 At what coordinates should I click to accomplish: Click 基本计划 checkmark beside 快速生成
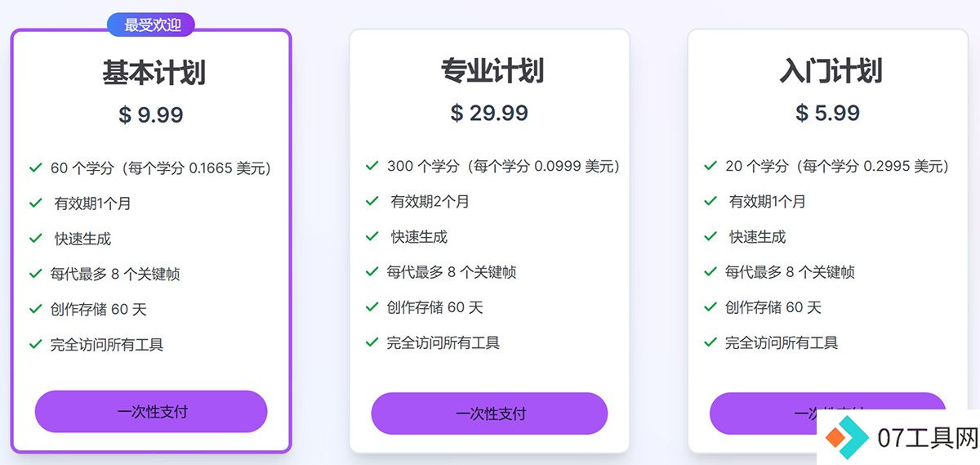[x=35, y=238]
